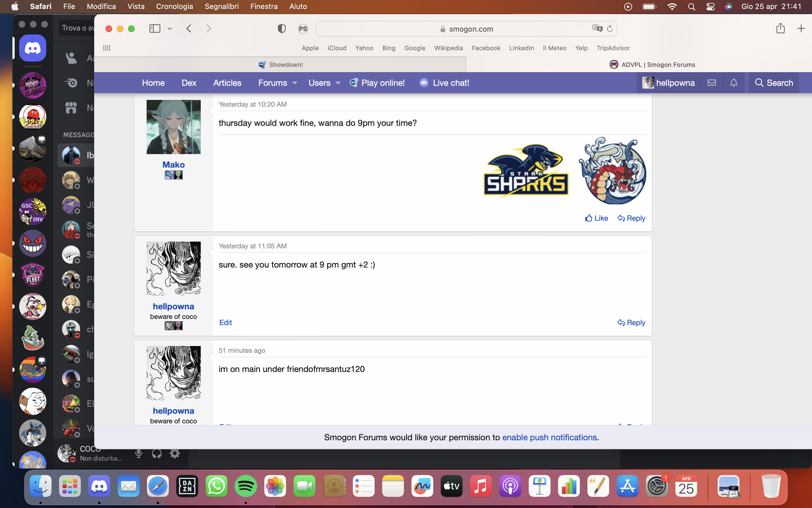812x508 pixels.
Task: Open a new Safari tab
Action: point(801,29)
